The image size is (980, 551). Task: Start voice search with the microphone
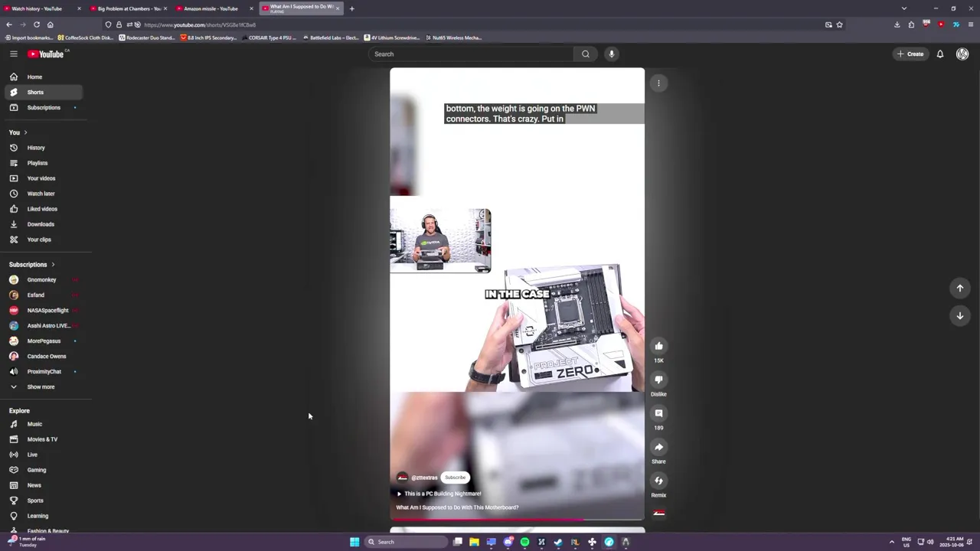(x=612, y=54)
